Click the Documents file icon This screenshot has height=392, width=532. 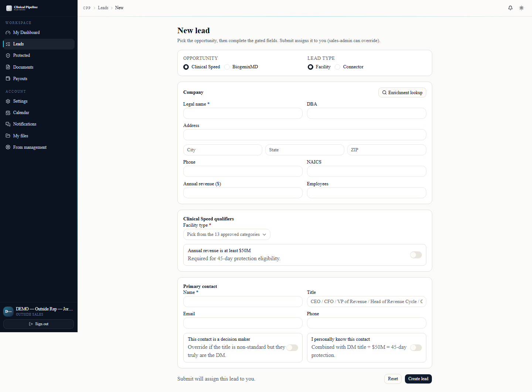click(x=8, y=67)
